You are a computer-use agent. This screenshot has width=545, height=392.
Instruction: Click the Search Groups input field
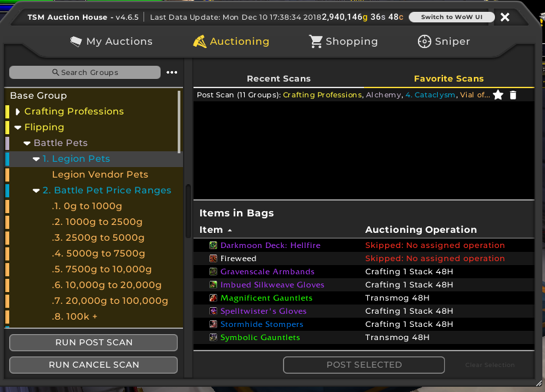tap(85, 72)
